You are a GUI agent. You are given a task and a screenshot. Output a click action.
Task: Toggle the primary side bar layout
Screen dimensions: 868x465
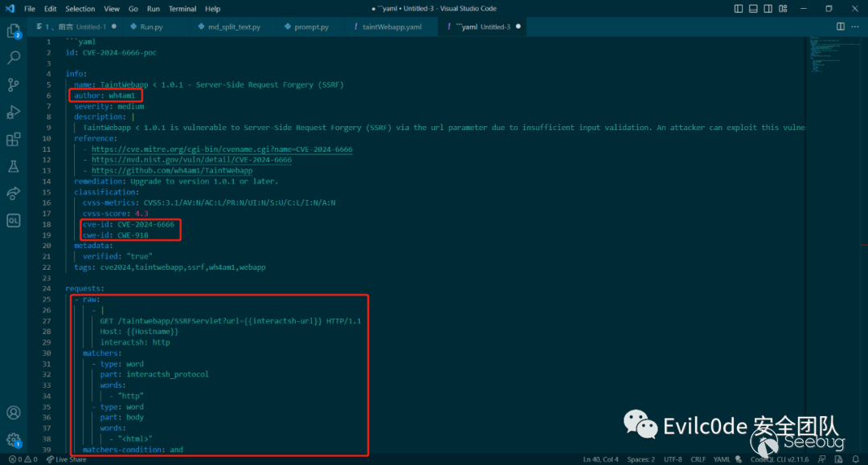pyautogui.click(x=739, y=9)
